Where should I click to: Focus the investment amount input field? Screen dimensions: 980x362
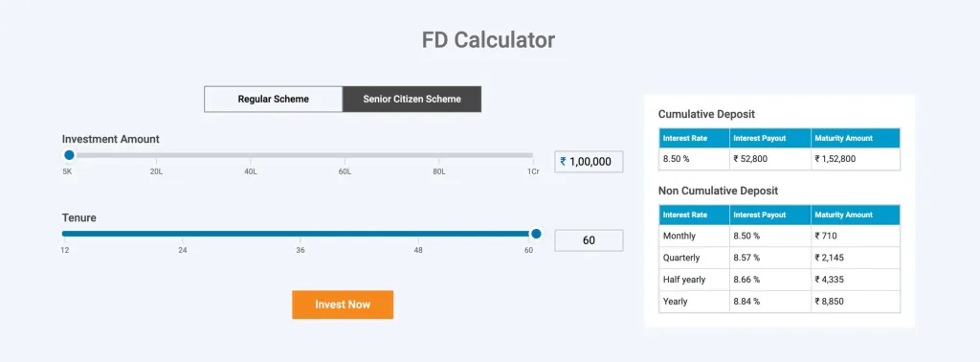[589, 161]
